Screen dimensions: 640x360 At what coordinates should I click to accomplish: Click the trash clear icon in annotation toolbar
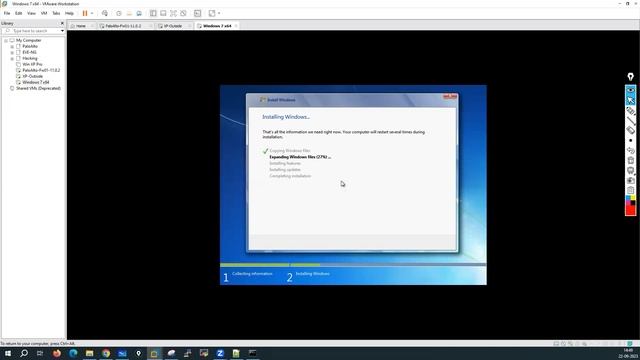coord(631,160)
